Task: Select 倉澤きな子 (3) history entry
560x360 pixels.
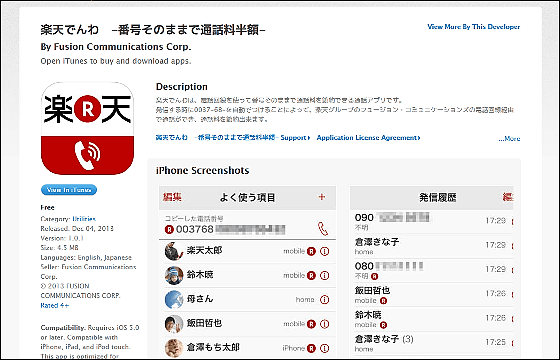Action: point(431,343)
